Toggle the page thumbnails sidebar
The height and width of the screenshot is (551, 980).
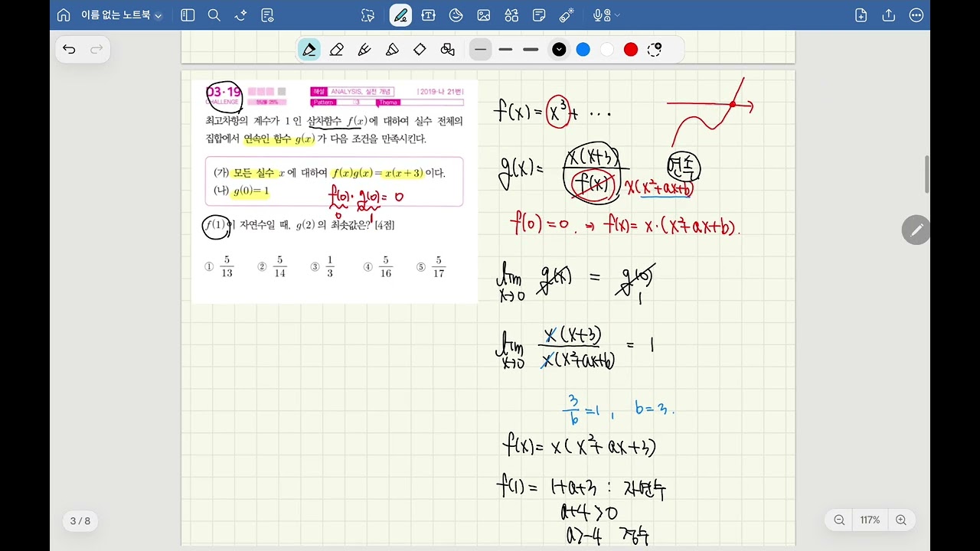pos(188,15)
